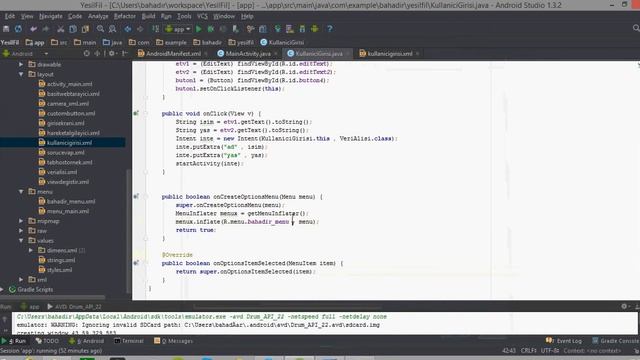The image size is (640, 360).
Task: Run the app with green play icon
Action: [x=199, y=29]
